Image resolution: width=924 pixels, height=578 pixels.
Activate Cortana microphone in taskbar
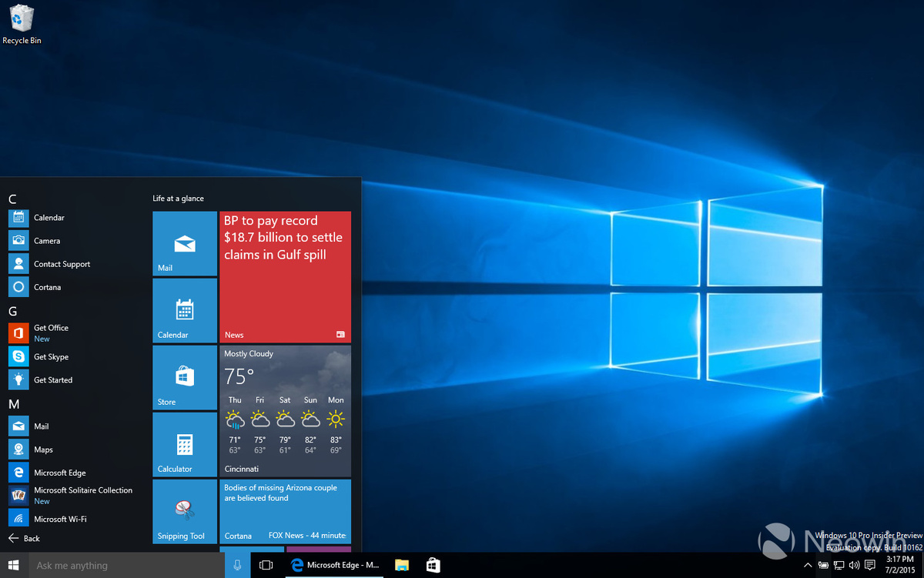(237, 565)
